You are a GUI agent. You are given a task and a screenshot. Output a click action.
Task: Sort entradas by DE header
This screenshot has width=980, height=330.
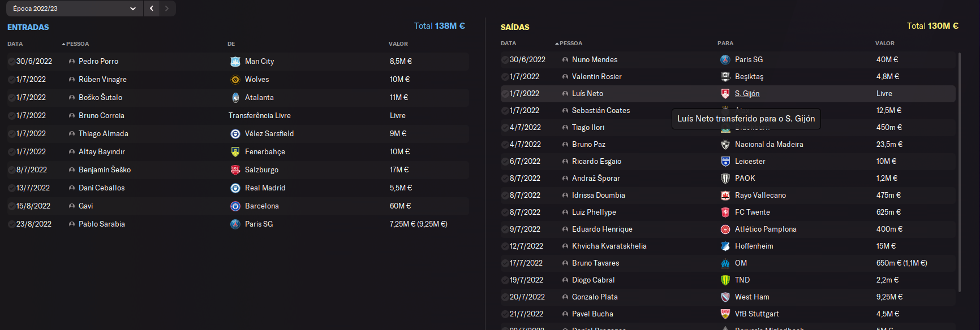coord(231,44)
